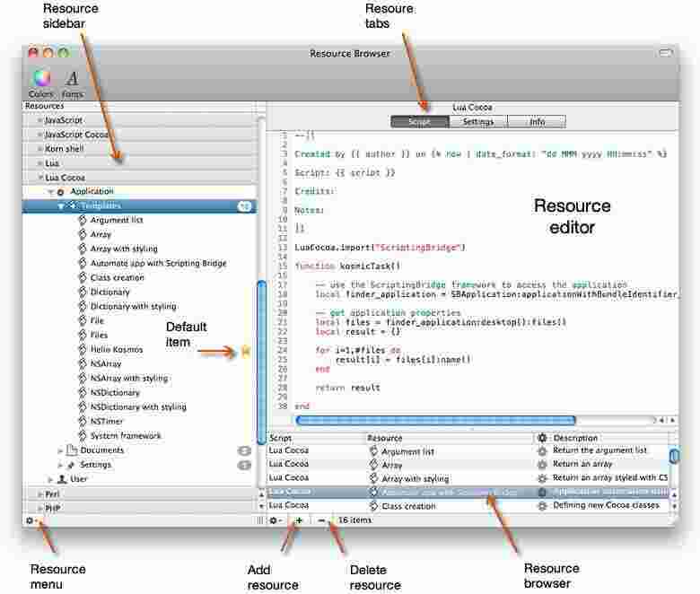
Task: Select the Korn shell resource group
Action: tap(65, 149)
